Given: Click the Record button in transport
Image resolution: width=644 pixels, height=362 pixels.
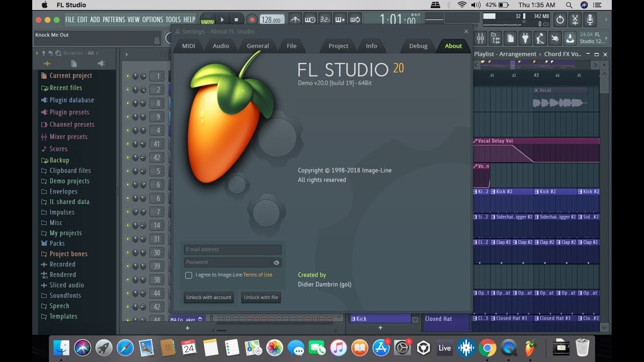Looking at the screenshot, I should point(252,20).
